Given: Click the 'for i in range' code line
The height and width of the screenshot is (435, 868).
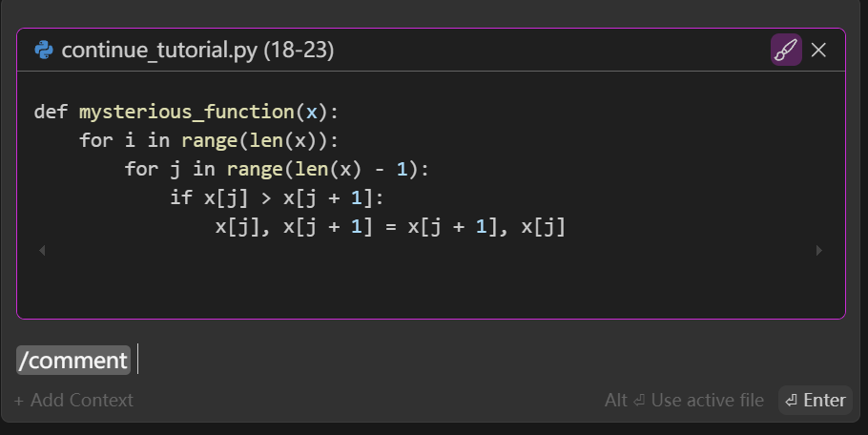Looking at the screenshot, I should click(209, 140).
